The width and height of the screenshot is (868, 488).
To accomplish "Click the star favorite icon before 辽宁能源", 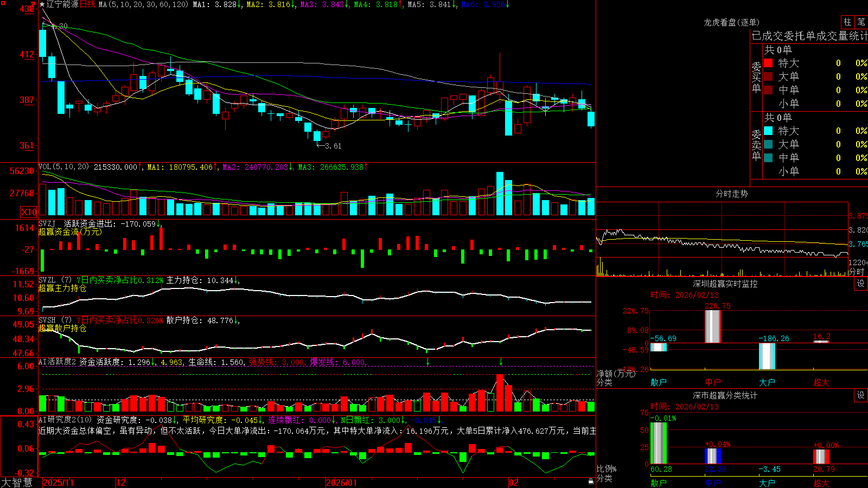I will point(42,4).
